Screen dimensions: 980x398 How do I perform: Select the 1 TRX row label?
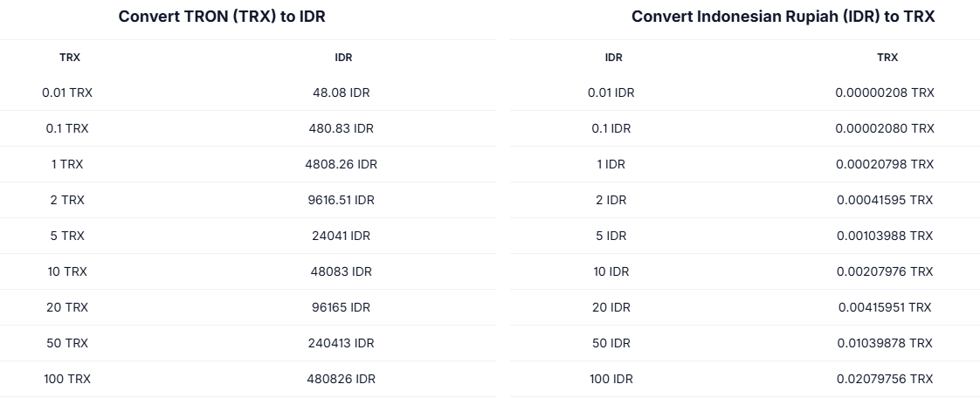click(67, 164)
